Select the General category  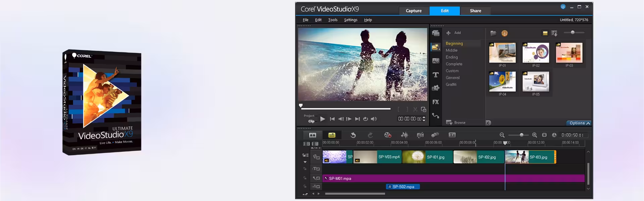coord(452,78)
